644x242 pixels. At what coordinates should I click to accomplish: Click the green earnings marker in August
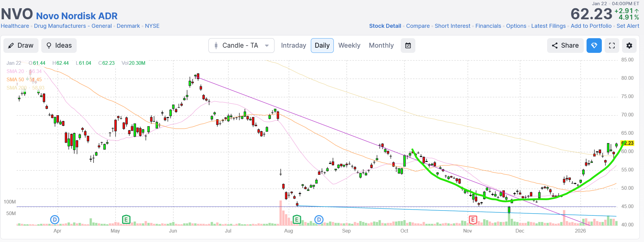point(296,219)
